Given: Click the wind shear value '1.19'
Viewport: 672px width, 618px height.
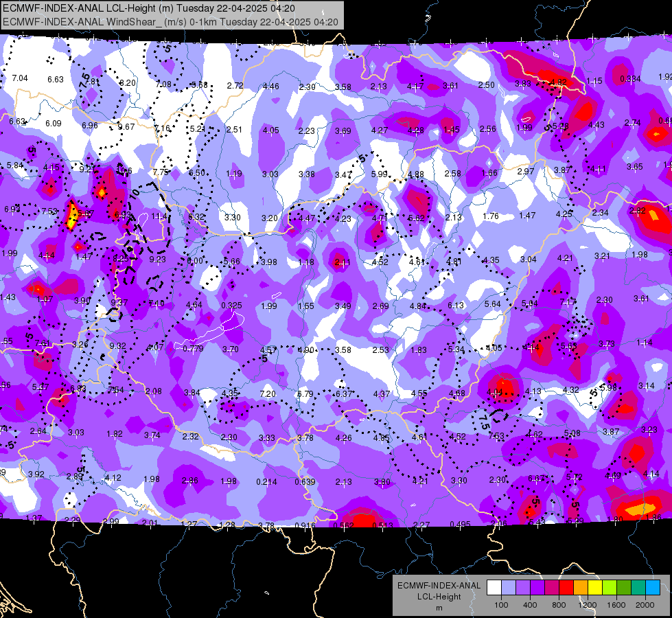Looking at the screenshot, I should (234, 174).
